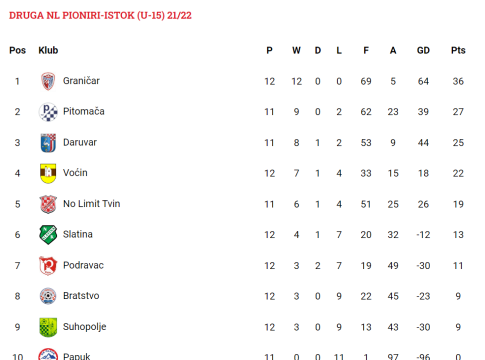Click the Pos column header

tap(18, 50)
